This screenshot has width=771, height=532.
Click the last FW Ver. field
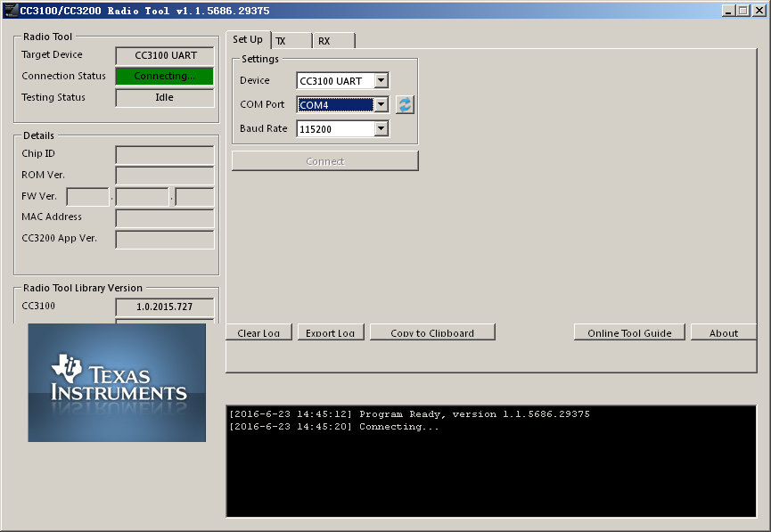[194, 197]
